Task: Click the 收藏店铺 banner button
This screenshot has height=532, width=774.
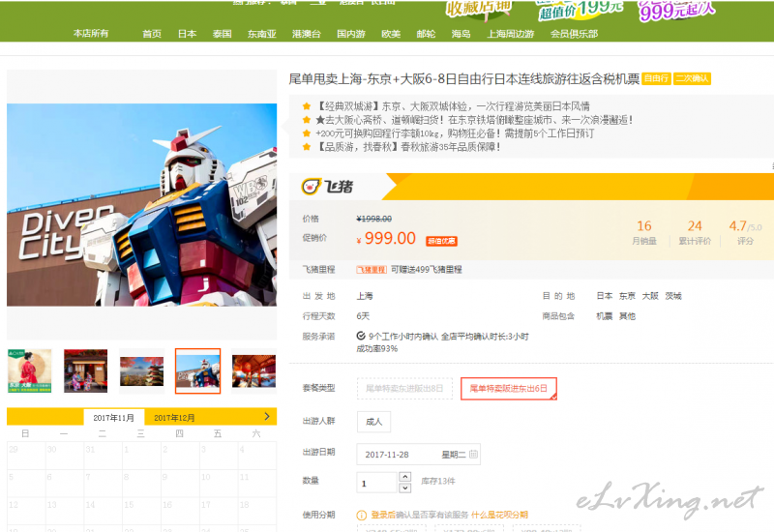Action: [x=479, y=8]
